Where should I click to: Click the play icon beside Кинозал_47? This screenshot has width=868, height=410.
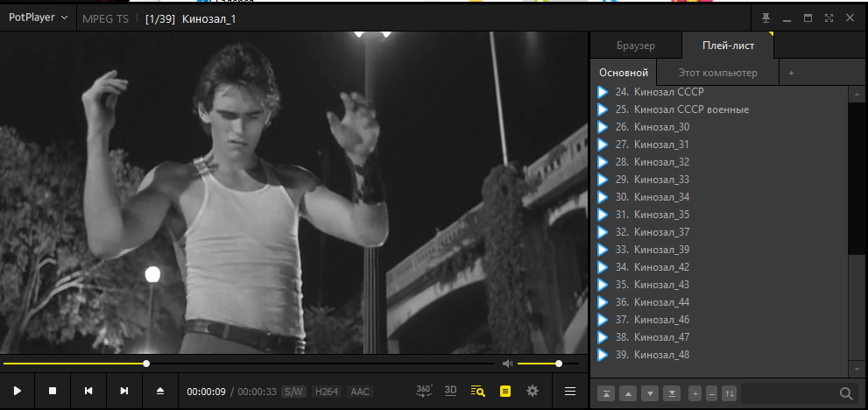[x=603, y=337]
